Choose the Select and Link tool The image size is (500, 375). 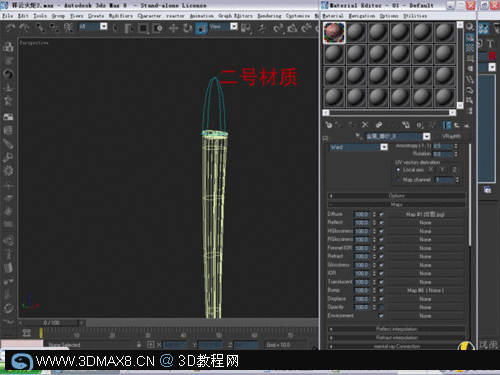41,28
